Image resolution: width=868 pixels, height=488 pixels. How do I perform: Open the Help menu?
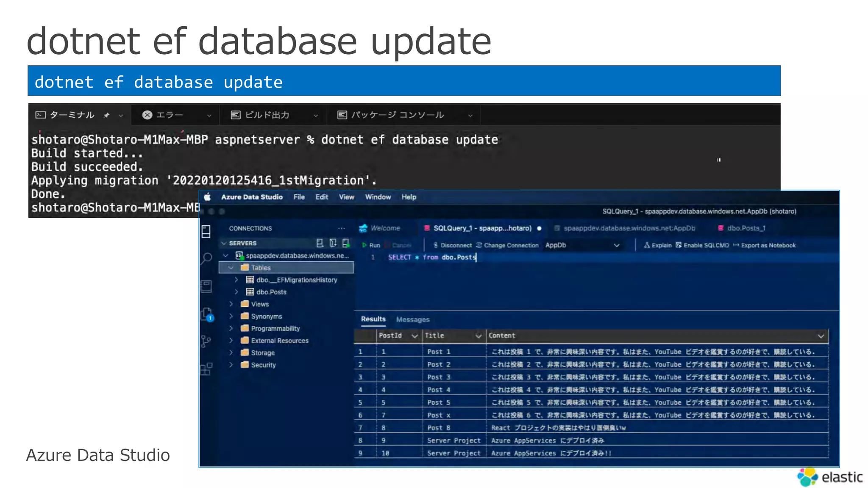(x=409, y=197)
